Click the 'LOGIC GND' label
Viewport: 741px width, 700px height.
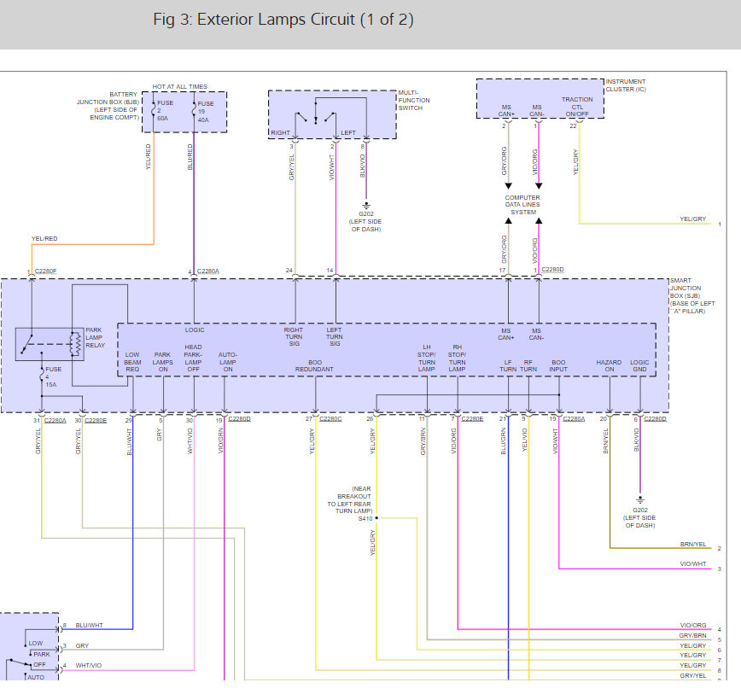pyautogui.click(x=639, y=365)
